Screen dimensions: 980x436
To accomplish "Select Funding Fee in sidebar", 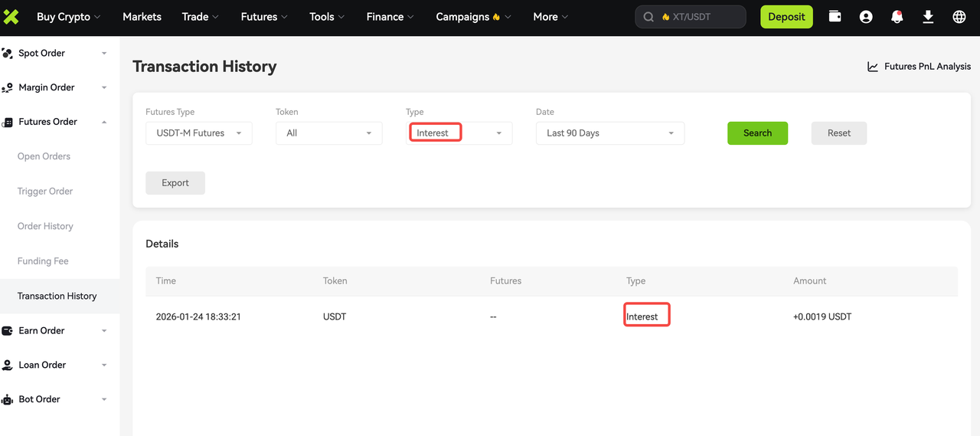I will [x=43, y=261].
